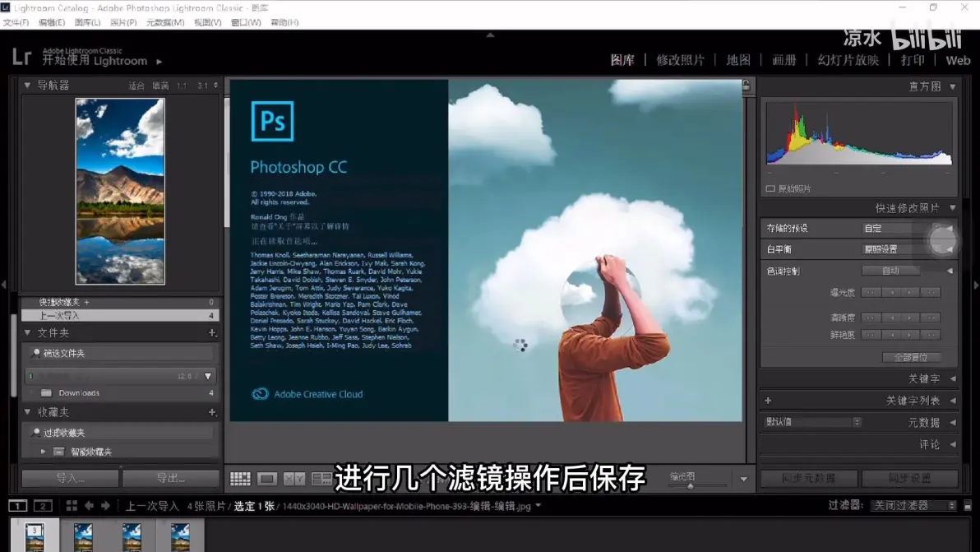
Task: Switch to Loupe view in the toolbar
Action: (267, 479)
